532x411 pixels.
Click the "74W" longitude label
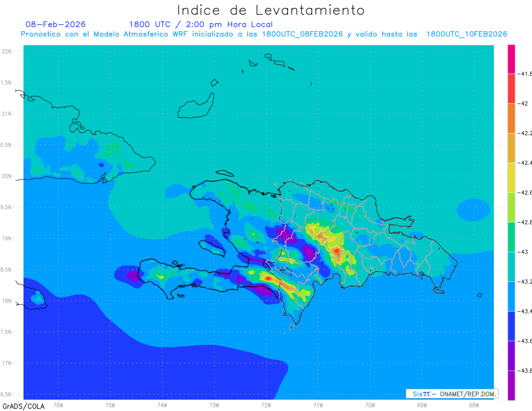162,405
